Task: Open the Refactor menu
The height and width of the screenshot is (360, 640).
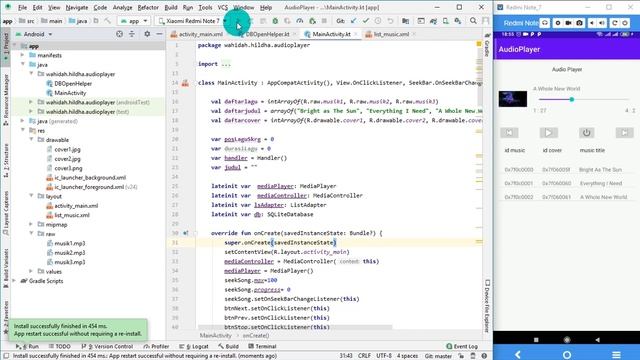Action: (148, 7)
